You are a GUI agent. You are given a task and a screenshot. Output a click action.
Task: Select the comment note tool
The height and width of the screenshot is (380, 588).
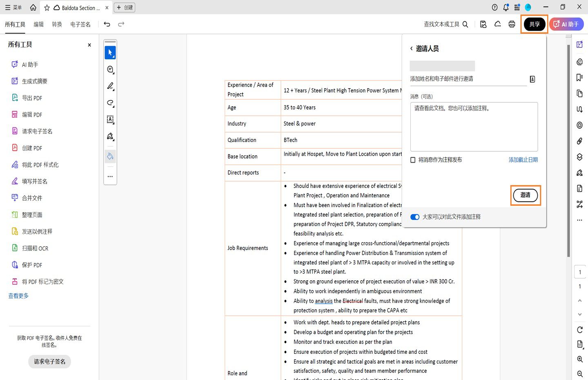point(110,69)
